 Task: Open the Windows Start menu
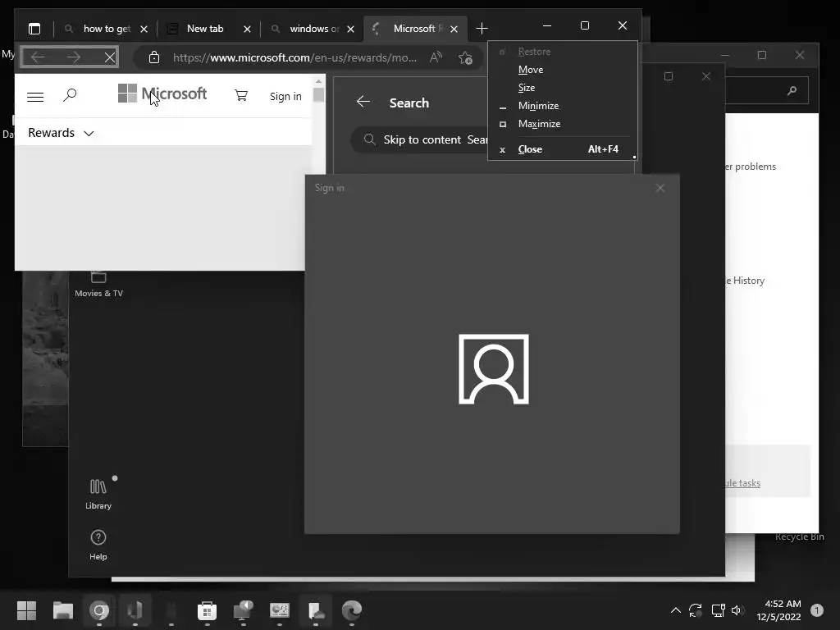pos(26,610)
